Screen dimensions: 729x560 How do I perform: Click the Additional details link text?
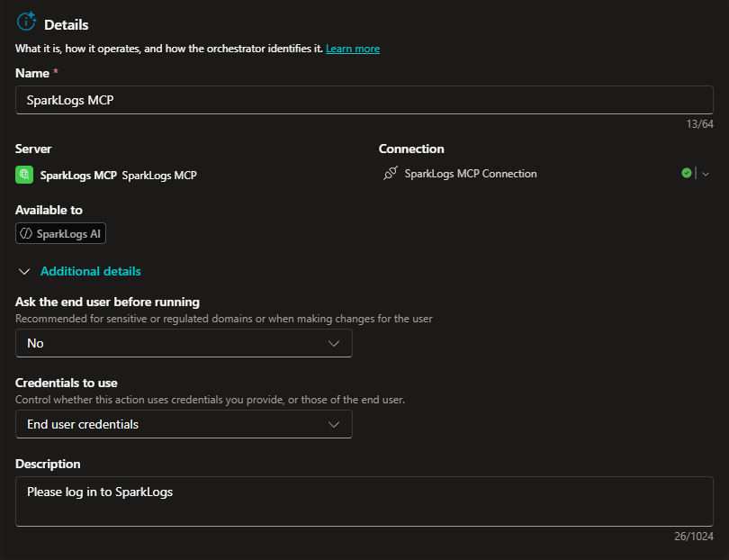point(91,271)
